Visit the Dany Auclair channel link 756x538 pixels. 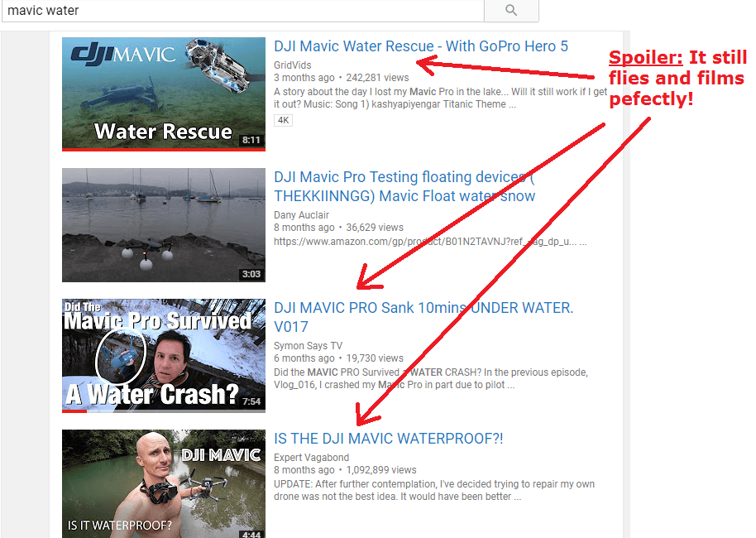(x=301, y=215)
